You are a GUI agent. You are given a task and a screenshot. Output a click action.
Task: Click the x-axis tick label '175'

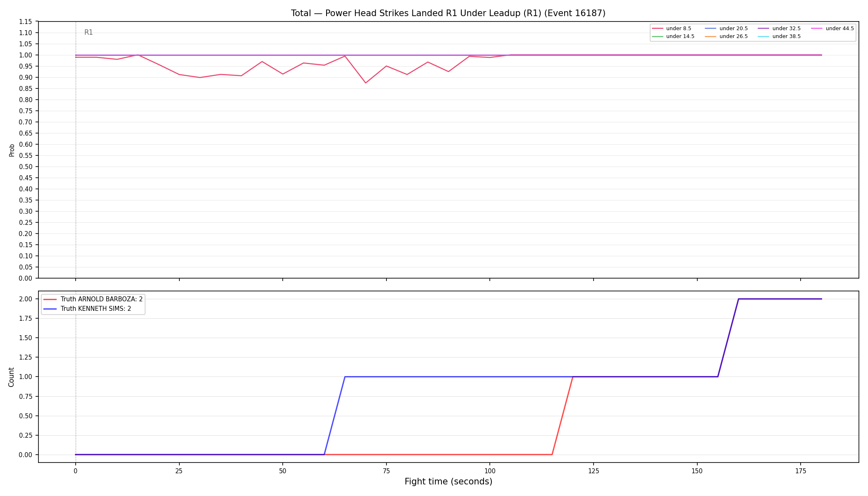[x=801, y=471]
